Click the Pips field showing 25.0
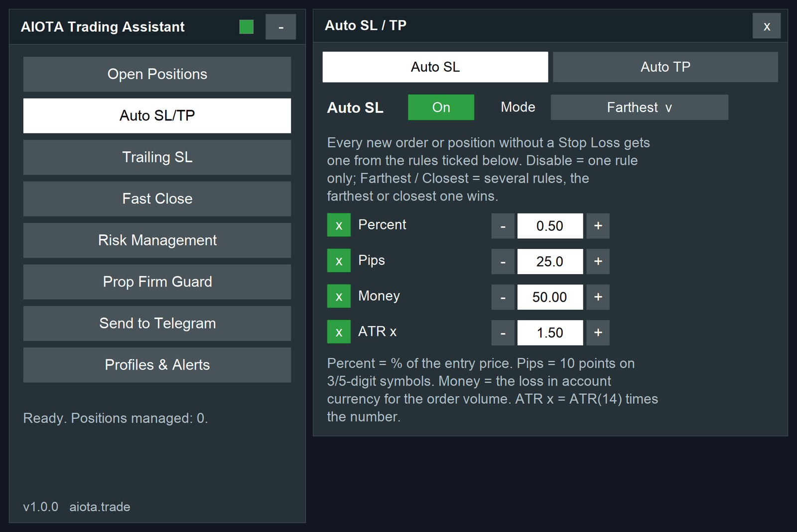 tap(550, 261)
